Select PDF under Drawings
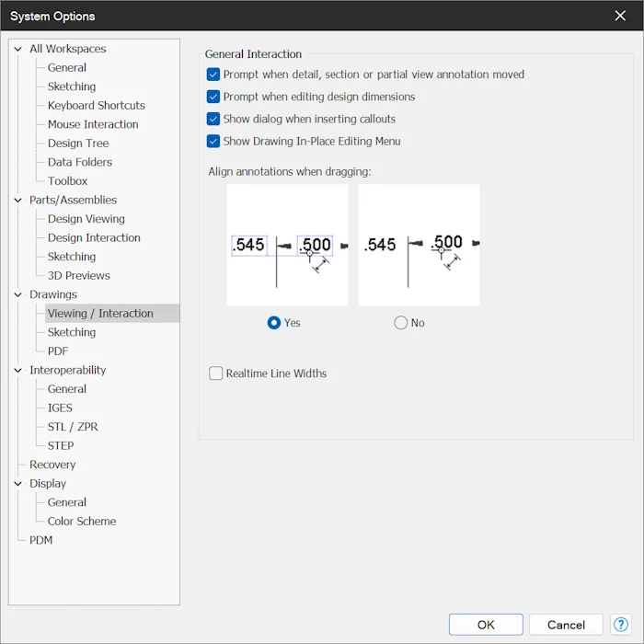This screenshot has height=644, width=644. [58, 351]
